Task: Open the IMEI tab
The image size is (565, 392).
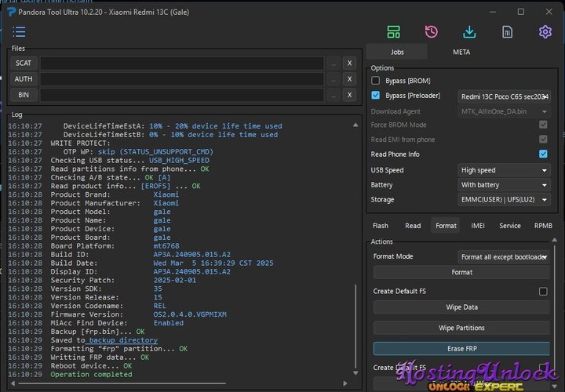Action: [x=478, y=226]
